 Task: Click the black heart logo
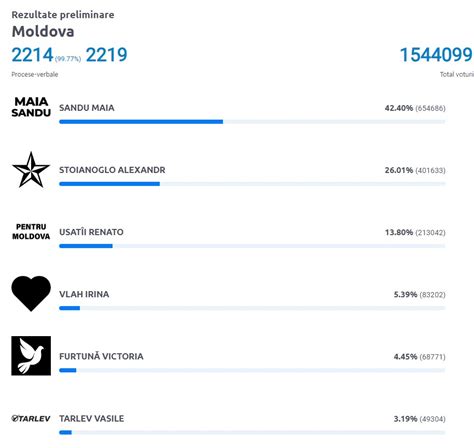pos(31,294)
